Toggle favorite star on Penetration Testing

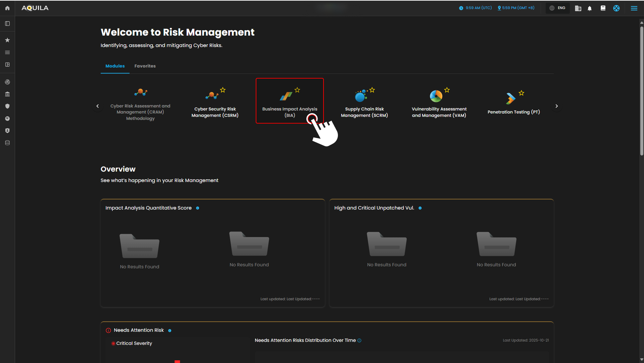click(x=522, y=93)
